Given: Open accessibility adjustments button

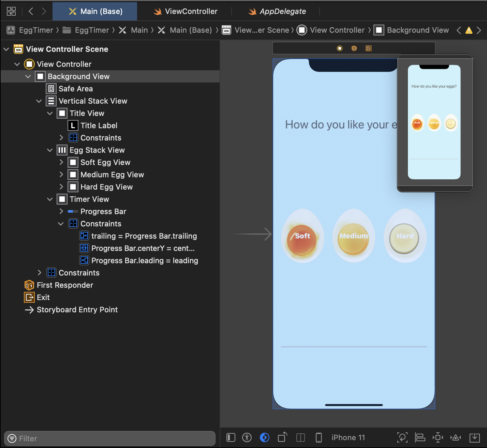Looking at the screenshot, I should [247, 437].
